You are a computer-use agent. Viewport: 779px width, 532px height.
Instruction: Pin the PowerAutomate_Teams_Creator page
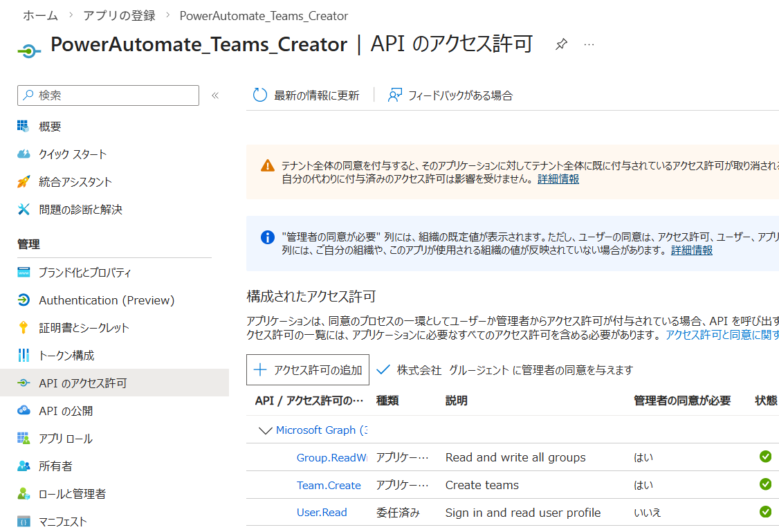click(561, 44)
